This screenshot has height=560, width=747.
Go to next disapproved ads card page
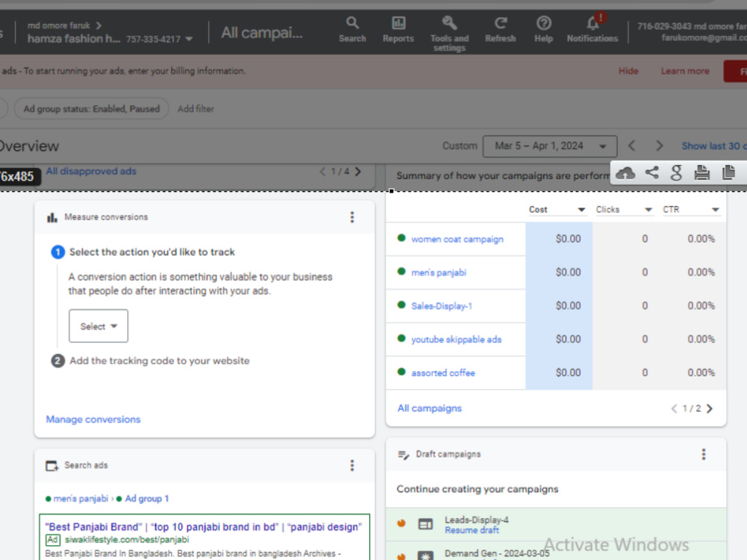point(358,172)
